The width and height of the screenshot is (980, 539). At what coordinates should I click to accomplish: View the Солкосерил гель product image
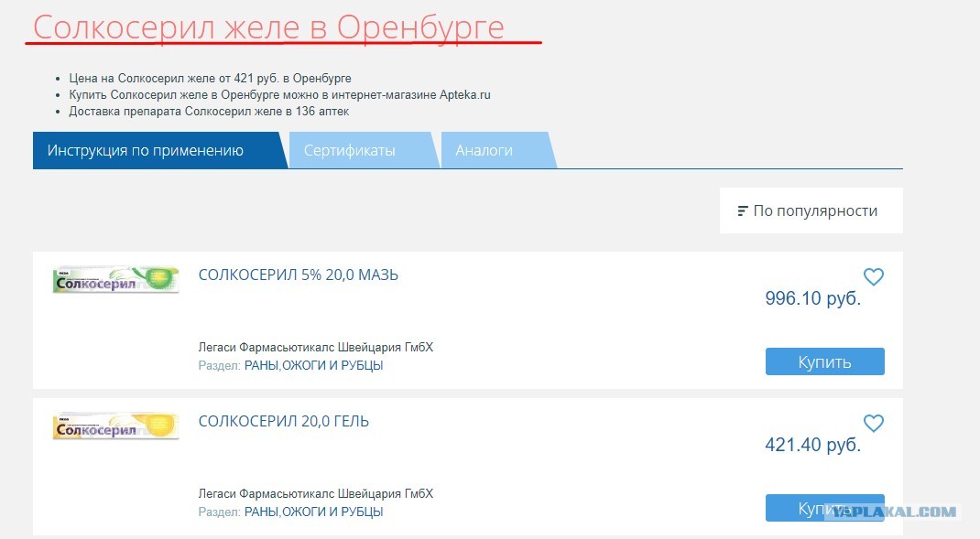click(x=115, y=426)
